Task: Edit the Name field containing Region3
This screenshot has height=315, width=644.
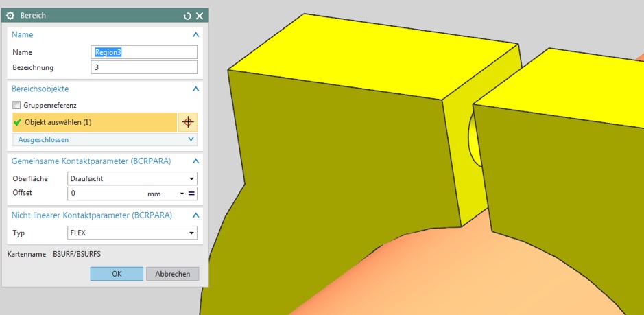Action: pyautogui.click(x=144, y=52)
